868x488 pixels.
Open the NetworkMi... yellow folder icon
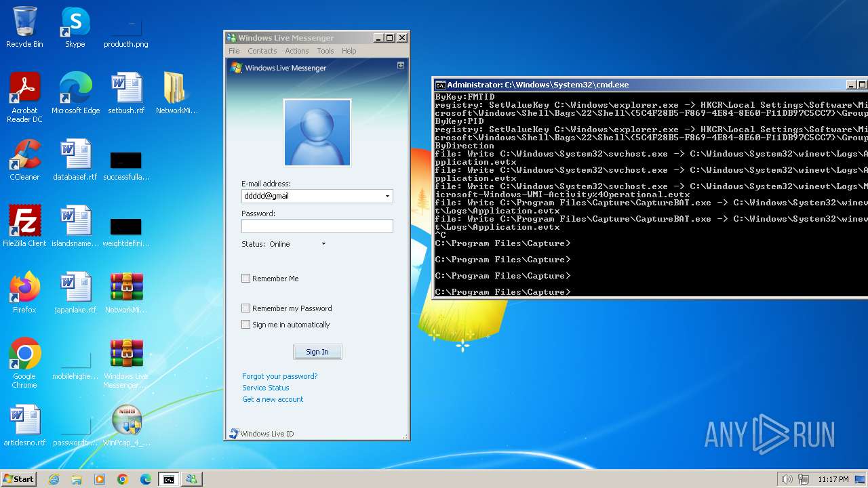(176, 94)
